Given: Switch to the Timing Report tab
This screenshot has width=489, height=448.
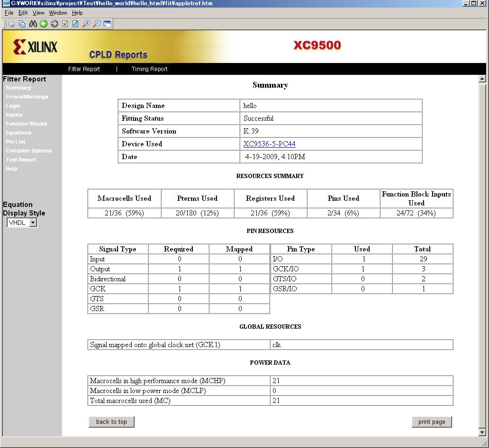Looking at the screenshot, I should coord(149,69).
